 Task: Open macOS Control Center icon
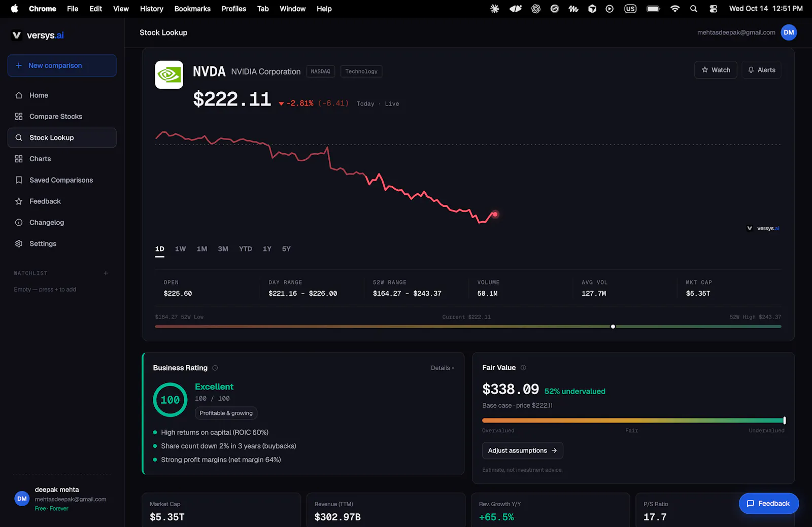pos(713,9)
